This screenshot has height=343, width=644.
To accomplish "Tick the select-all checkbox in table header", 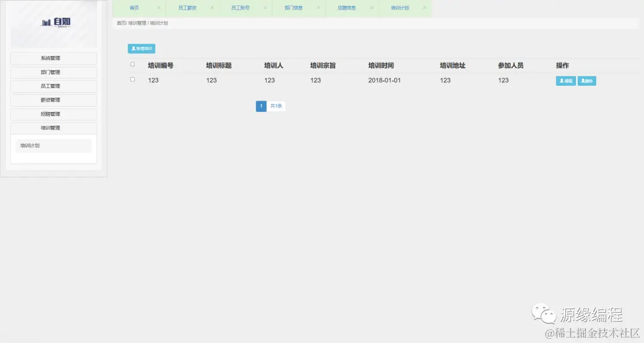I will click(132, 64).
